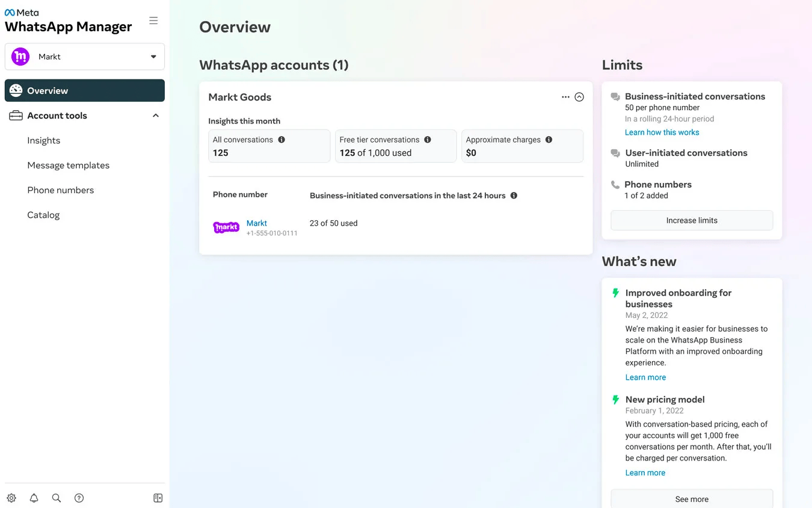The image size is (812, 508).
Task: Click the Increase limits button
Action: point(691,220)
